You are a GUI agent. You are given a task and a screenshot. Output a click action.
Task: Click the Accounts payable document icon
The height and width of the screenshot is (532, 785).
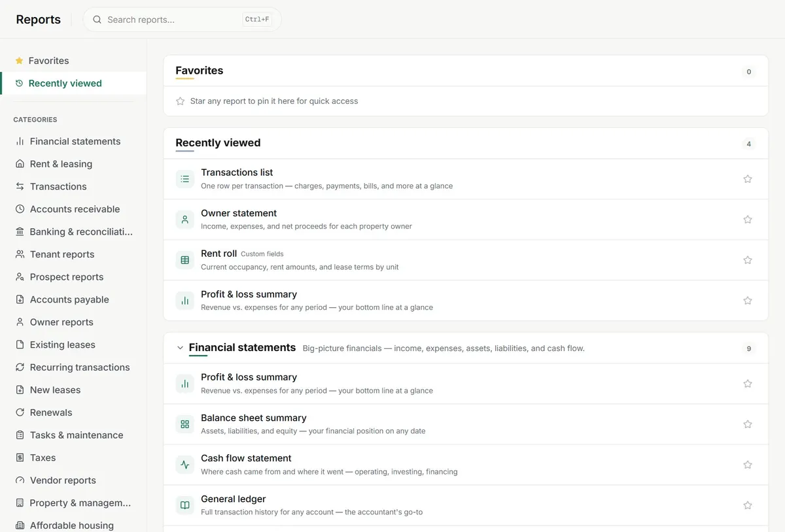[20, 299]
